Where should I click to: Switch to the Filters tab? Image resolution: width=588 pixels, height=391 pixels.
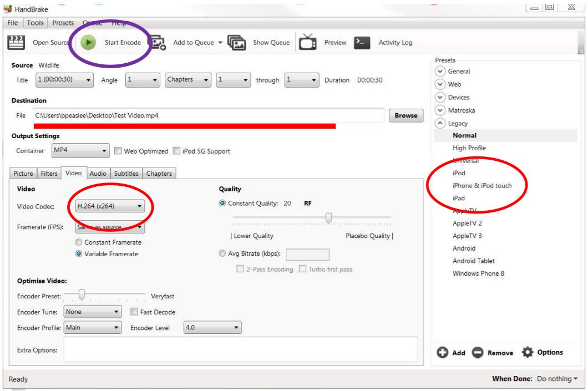[49, 173]
